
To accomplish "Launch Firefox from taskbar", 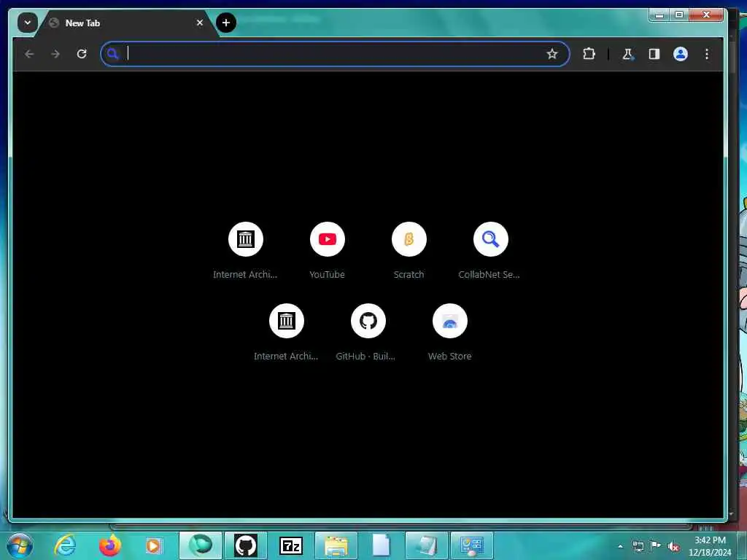I will click(x=110, y=545).
